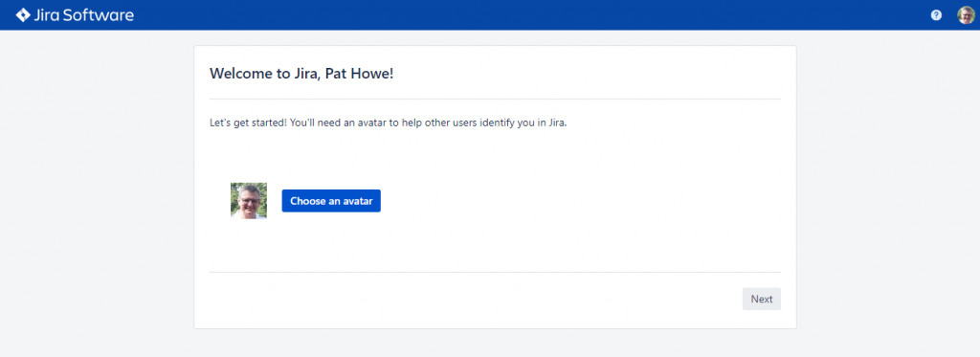Click the small round user photo top-right
The width and height of the screenshot is (980, 357).
[966, 15]
